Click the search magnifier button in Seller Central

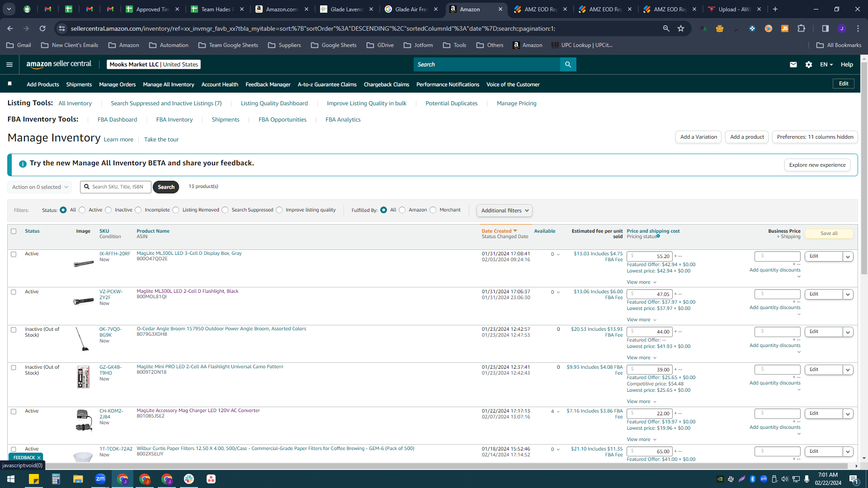(x=568, y=65)
